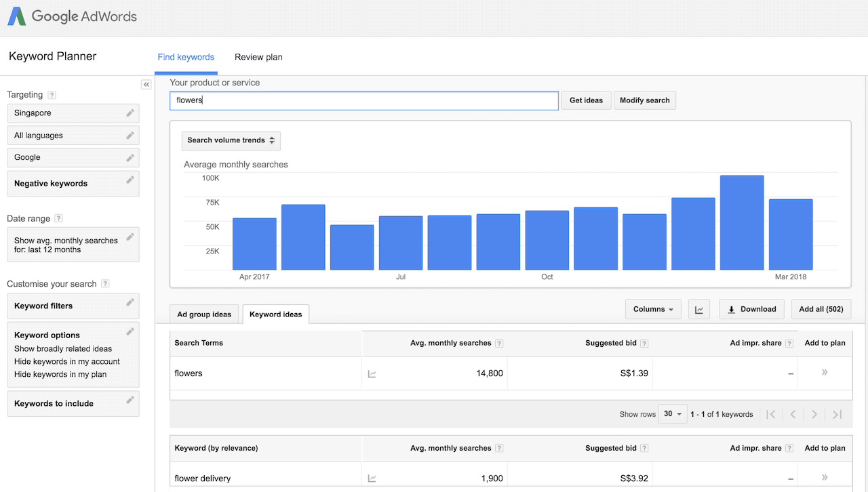Collapse the sidebar with double-chevron icon

(x=146, y=84)
